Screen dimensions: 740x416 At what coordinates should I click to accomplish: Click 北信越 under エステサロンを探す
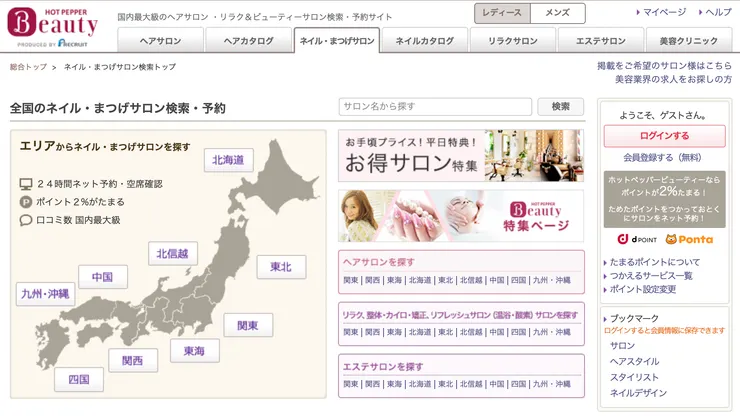pos(471,384)
